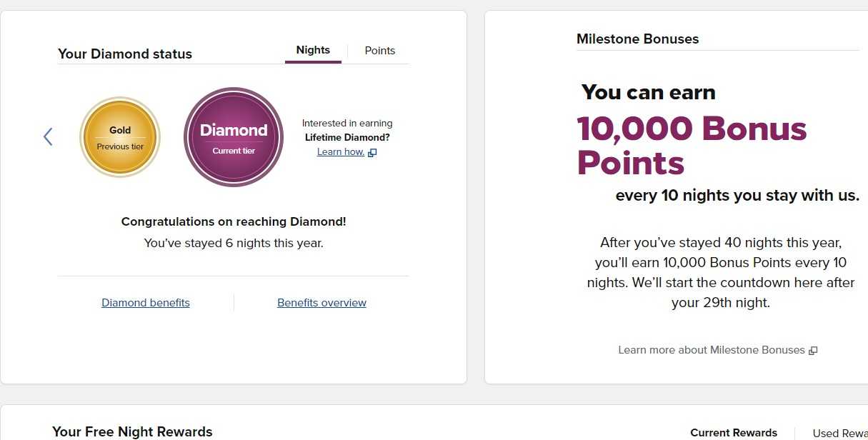Open the Diamond benefits link

coord(146,303)
